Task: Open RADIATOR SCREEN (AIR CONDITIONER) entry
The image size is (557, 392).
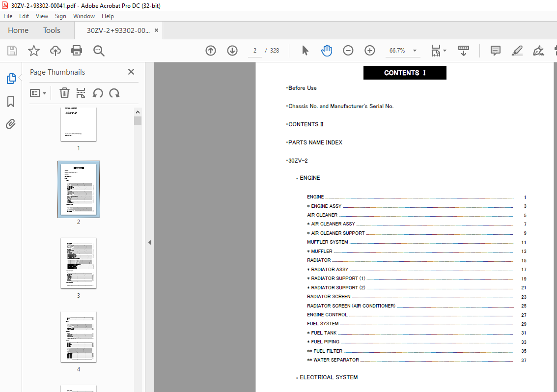Action: click(417, 306)
